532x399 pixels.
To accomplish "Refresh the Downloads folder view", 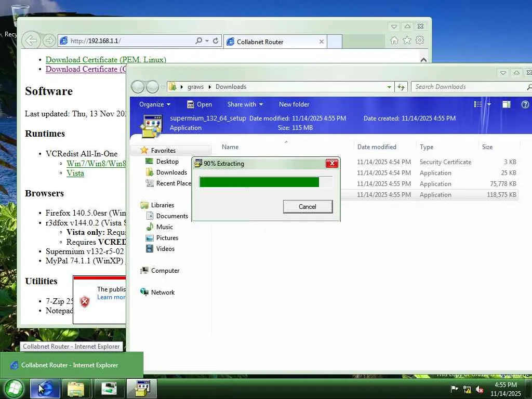I will [401, 87].
